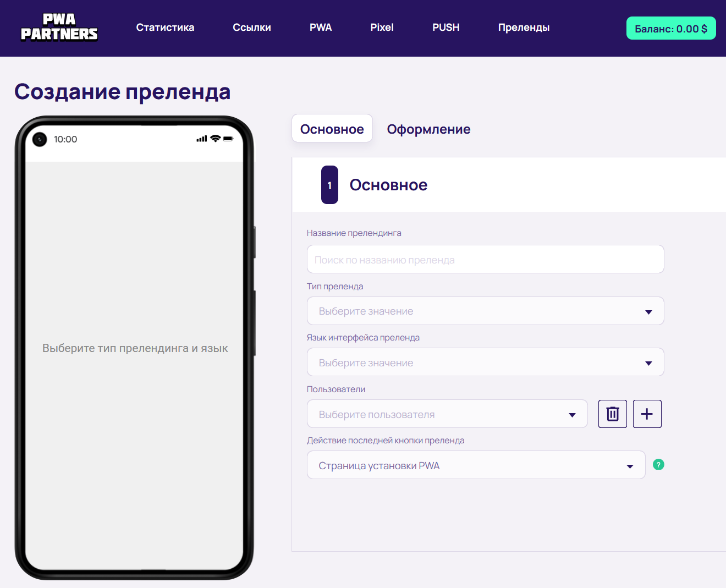Click the preland name search input field
Screen dimensions: 726x588
point(485,259)
